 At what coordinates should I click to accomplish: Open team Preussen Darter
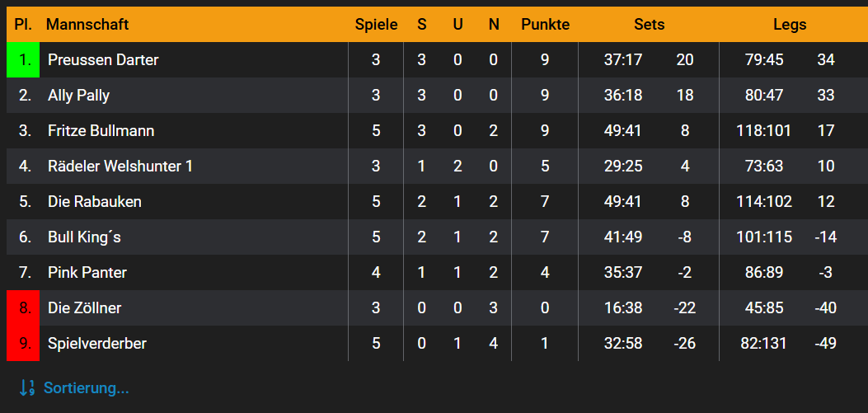pyautogui.click(x=103, y=60)
